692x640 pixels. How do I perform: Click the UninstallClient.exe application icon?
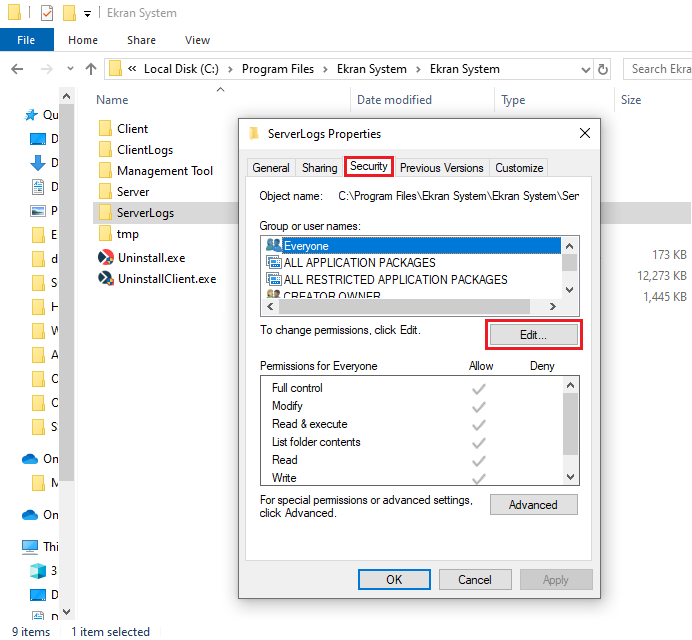coord(106,279)
